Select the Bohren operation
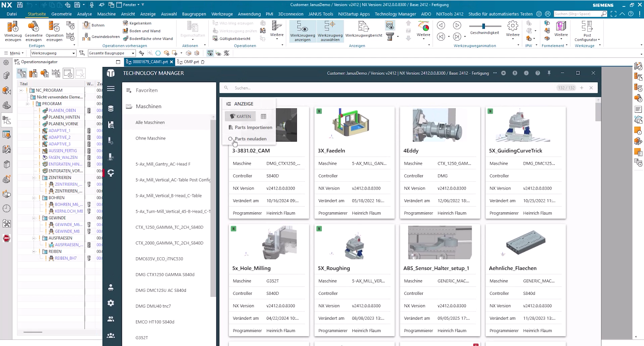644x346 pixels. (94, 25)
